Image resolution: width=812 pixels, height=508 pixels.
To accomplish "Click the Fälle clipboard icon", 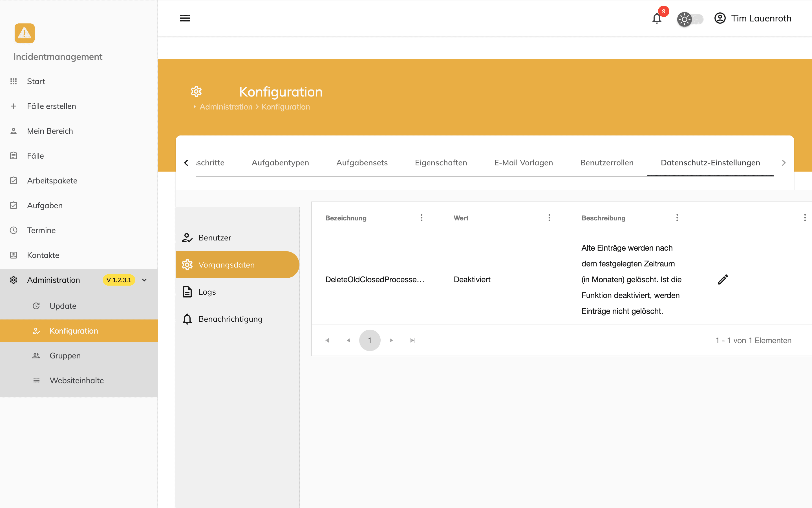I will 14,156.
